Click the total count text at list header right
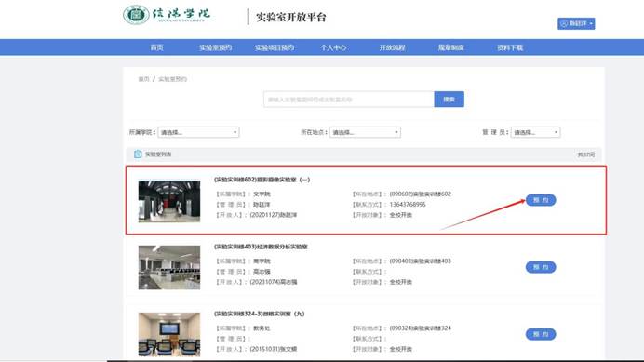Viewport: 644px width, 362px height. point(585,154)
